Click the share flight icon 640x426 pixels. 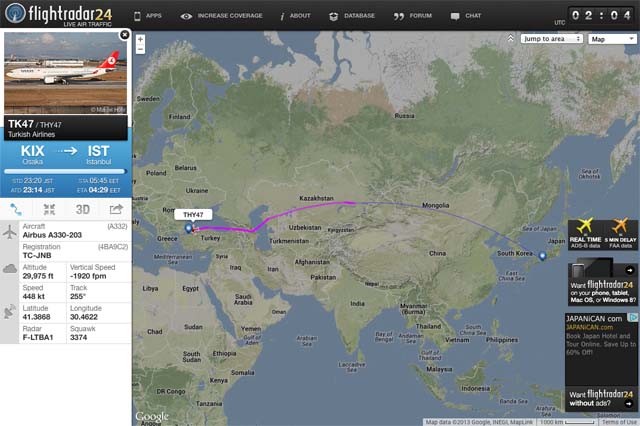click(116, 210)
